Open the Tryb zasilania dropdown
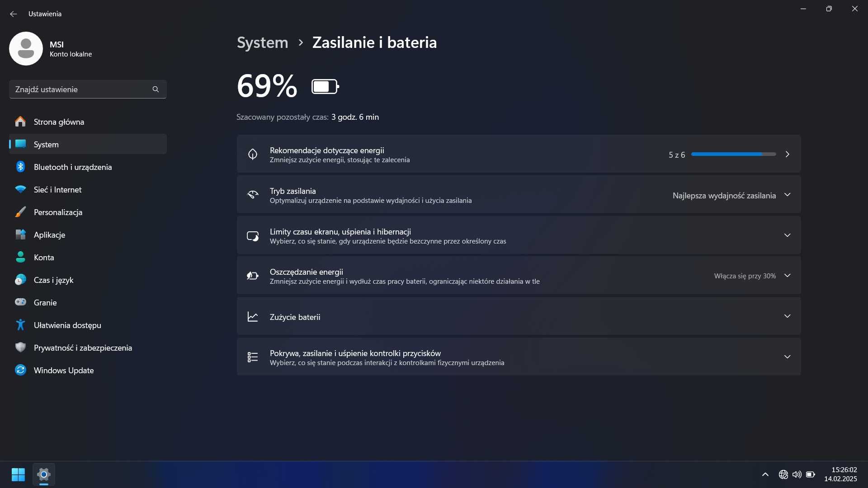 pyautogui.click(x=730, y=195)
